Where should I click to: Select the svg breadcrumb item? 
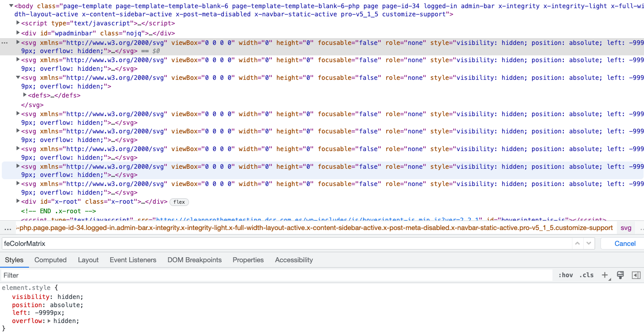625,228
